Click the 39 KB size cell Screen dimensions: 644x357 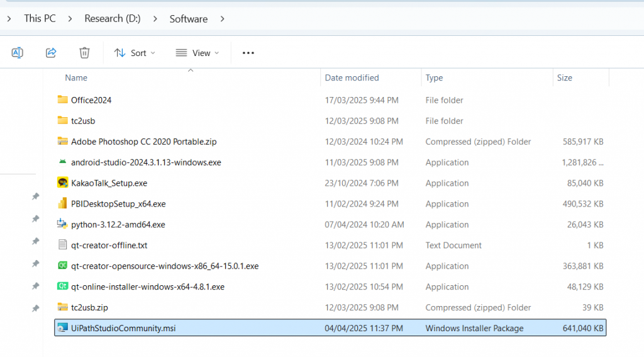(593, 308)
